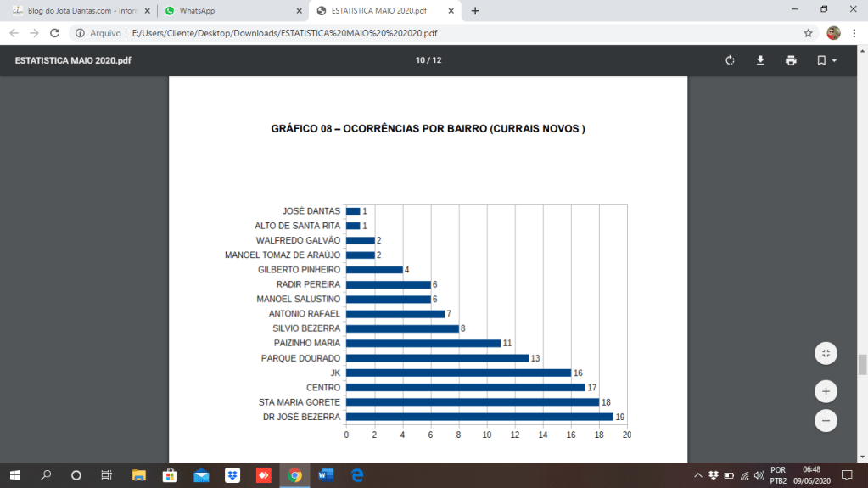Open Microsoft Word from the taskbar
The height and width of the screenshot is (488, 868).
[x=326, y=475]
